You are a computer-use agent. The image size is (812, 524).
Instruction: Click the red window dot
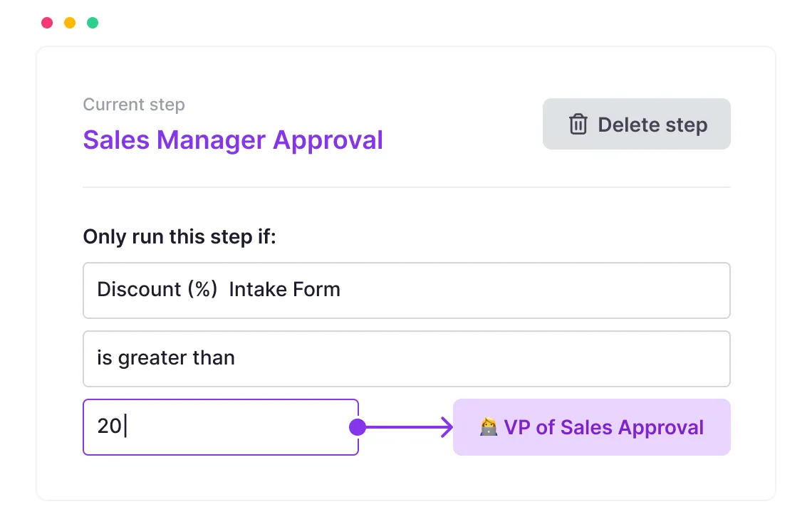pos(47,23)
